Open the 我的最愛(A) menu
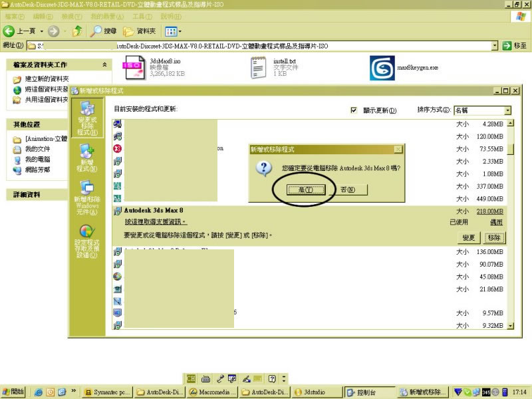 click(107, 16)
